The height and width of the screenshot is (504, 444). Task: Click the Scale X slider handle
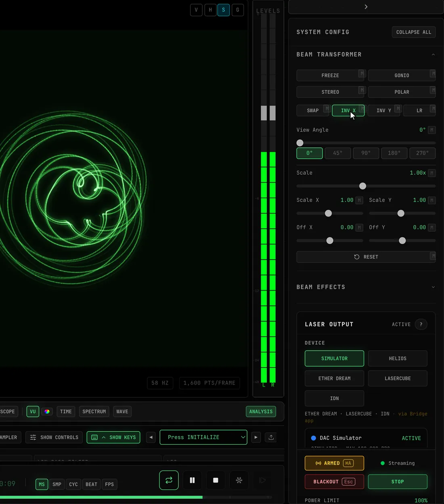coord(329,213)
